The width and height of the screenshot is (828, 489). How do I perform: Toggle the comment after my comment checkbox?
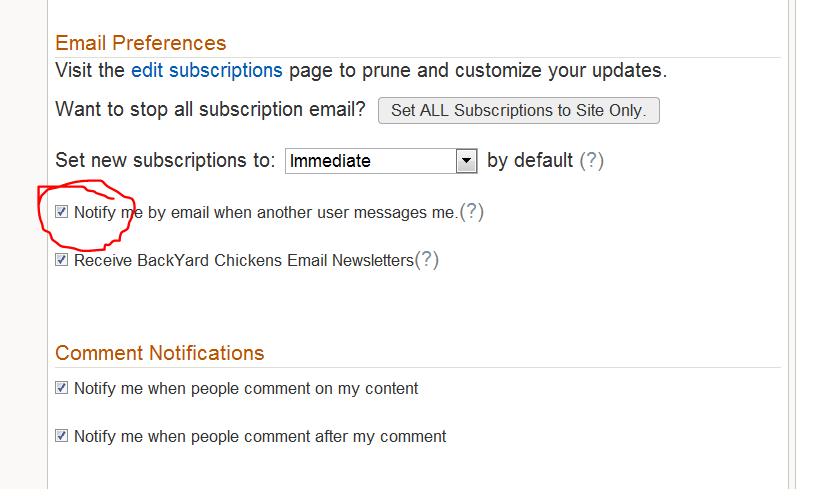[62, 436]
